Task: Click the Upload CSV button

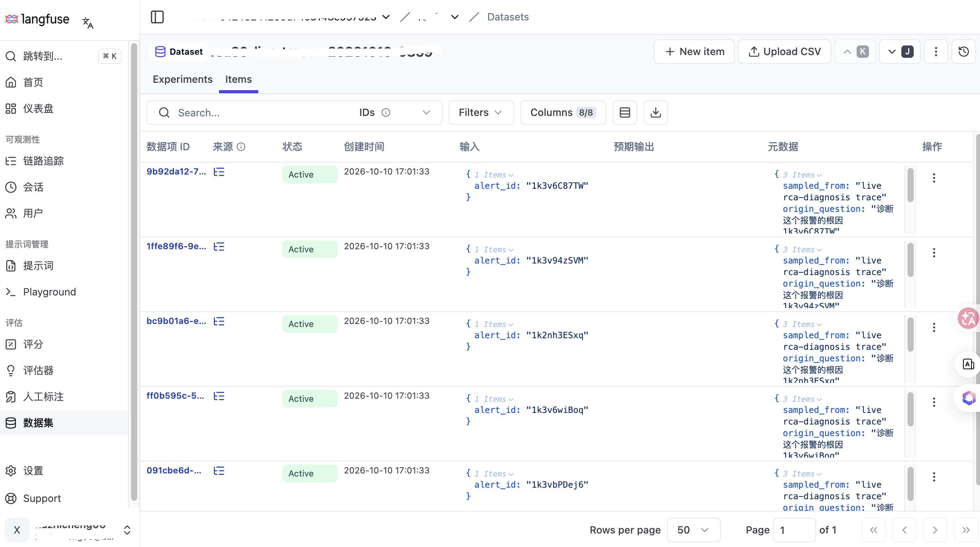Action: 785,52
